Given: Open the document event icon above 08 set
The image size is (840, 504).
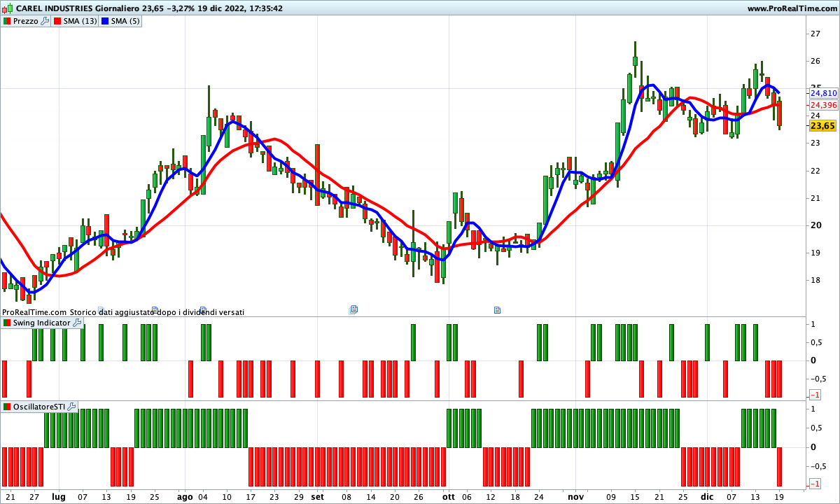Looking at the screenshot, I should [x=353, y=309].
